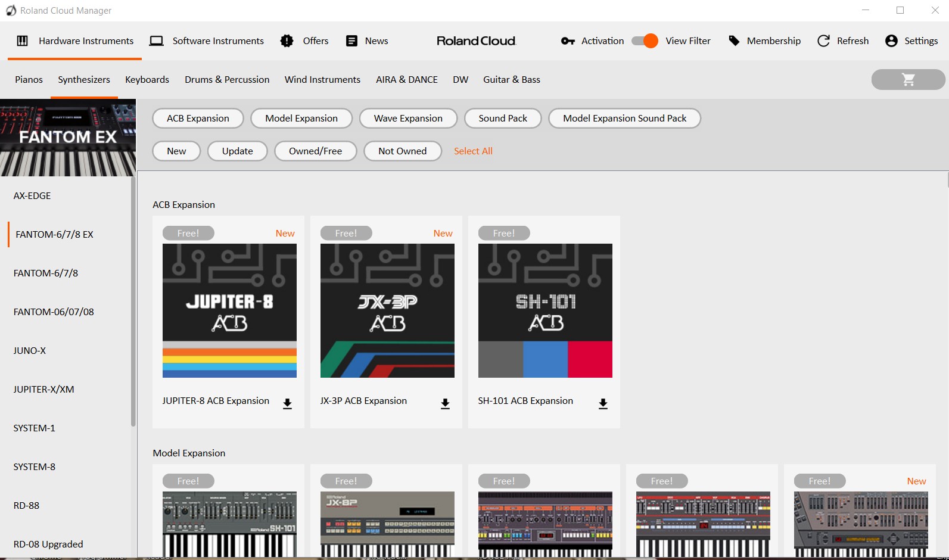
Task: Open the Hardware Instruments tab
Action: pos(75,41)
